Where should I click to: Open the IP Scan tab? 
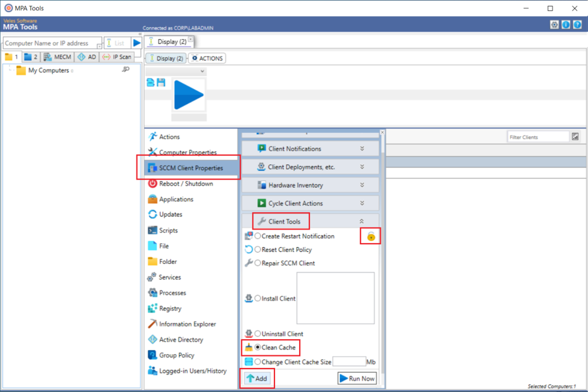pyautogui.click(x=117, y=57)
